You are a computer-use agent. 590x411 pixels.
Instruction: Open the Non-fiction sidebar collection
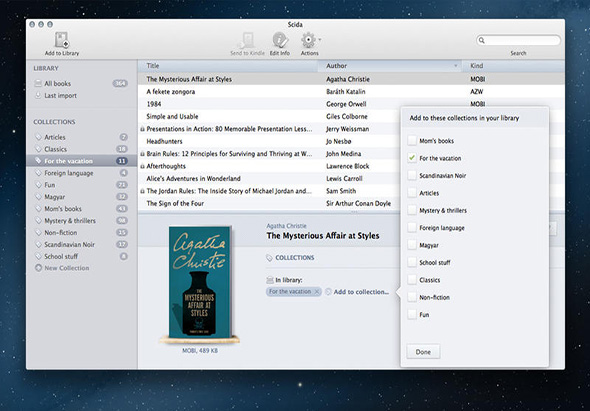pyautogui.click(x=81, y=233)
